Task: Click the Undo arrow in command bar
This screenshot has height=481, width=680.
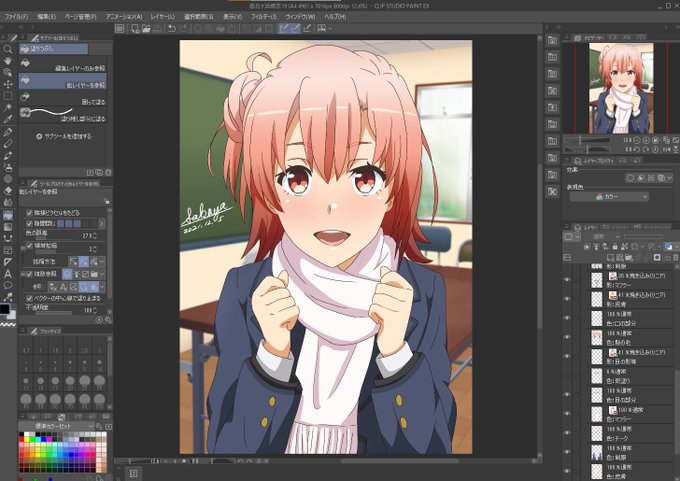Action: (x=172, y=29)
